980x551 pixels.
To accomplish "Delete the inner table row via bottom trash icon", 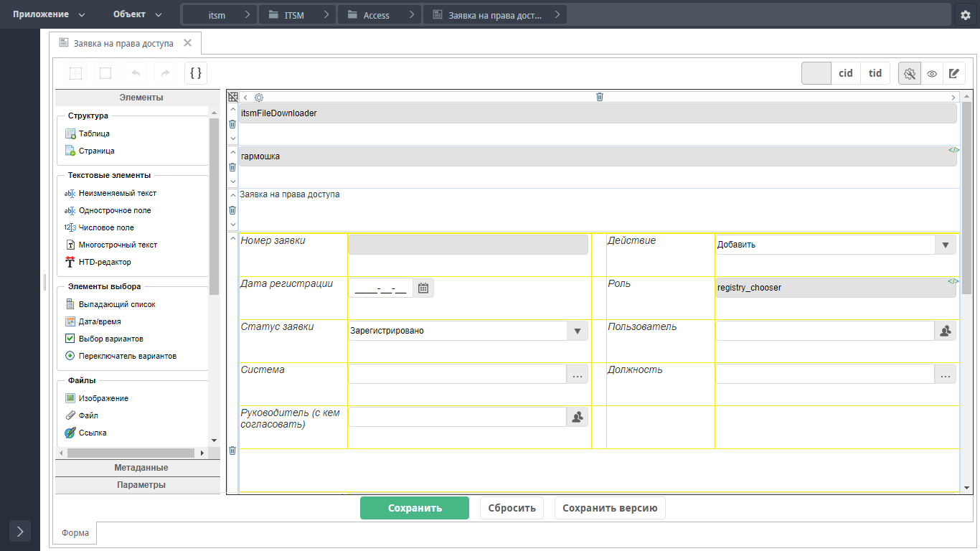I will [x=232, y=451].
